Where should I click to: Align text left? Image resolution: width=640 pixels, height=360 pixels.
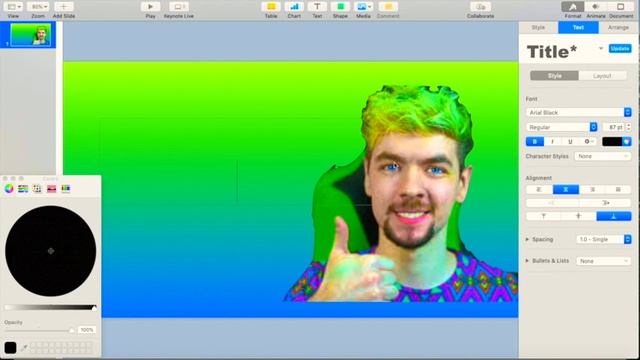tap(539, 189)
